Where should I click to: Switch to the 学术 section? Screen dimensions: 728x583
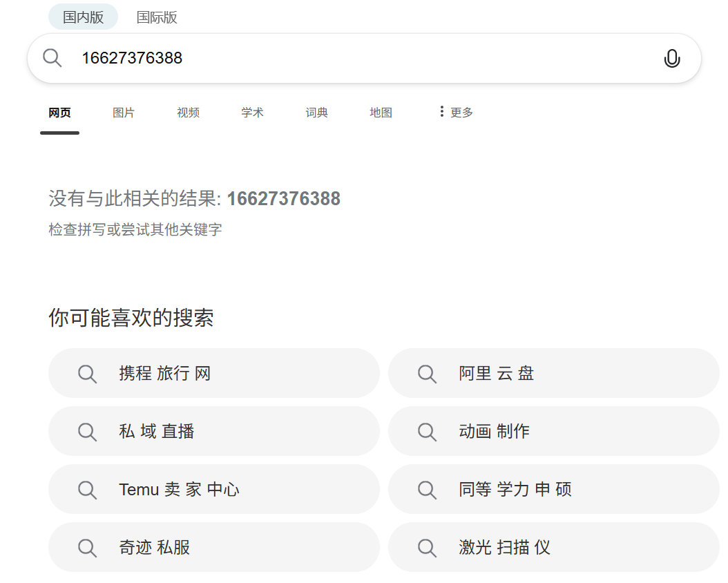point(252,113)
